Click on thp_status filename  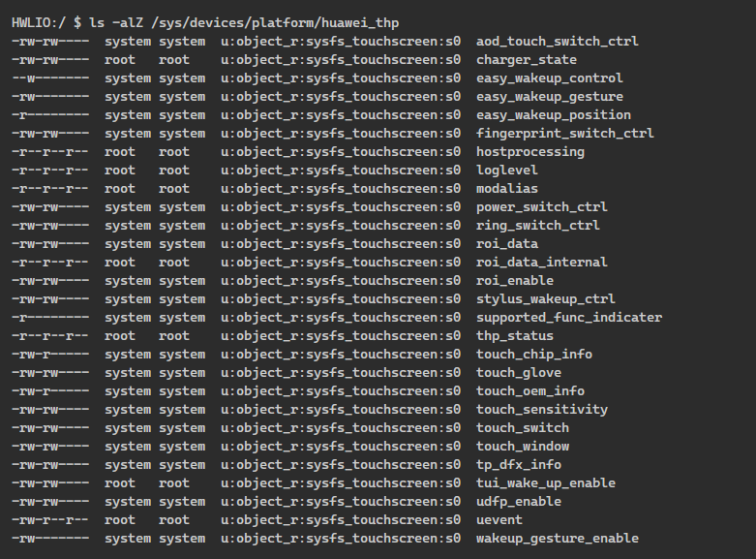click(x=514, y=335)
